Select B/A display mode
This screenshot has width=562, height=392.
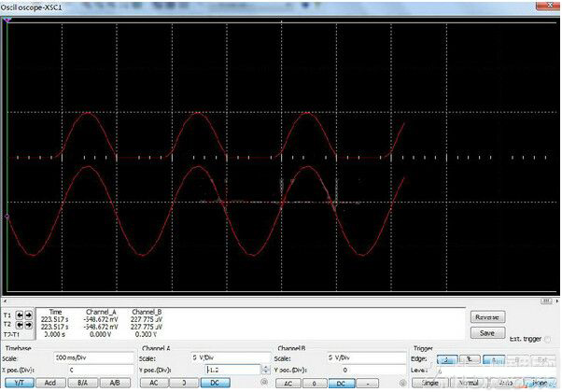82,383
